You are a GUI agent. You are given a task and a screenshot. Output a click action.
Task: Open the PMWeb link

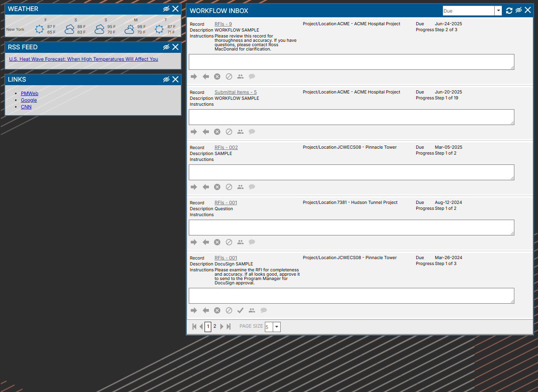(x=30, y=93)
